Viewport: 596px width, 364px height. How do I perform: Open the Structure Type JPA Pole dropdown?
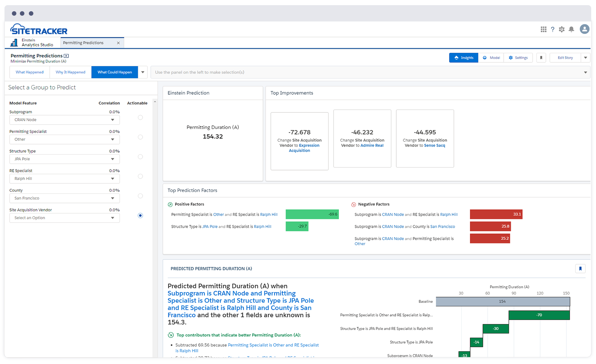[x=64, y=159]
